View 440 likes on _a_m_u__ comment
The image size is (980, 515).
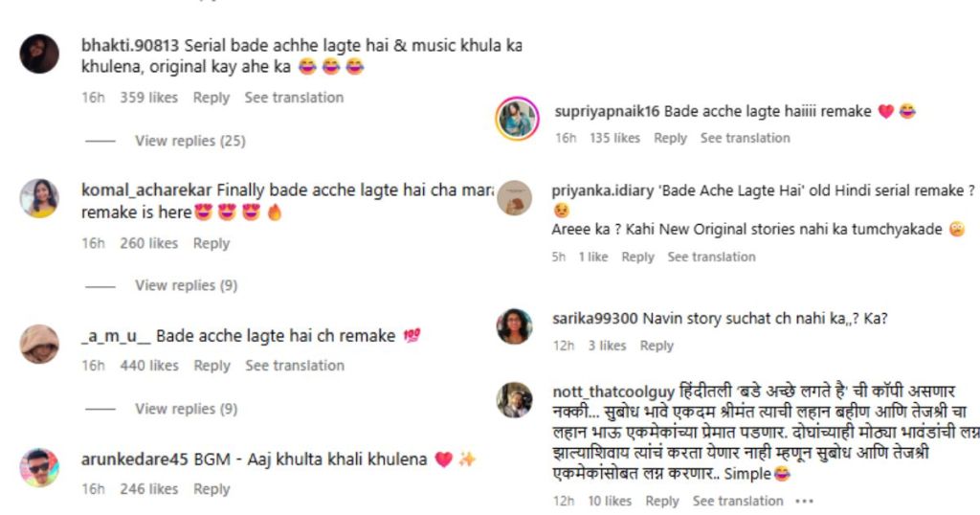(149, 366)
